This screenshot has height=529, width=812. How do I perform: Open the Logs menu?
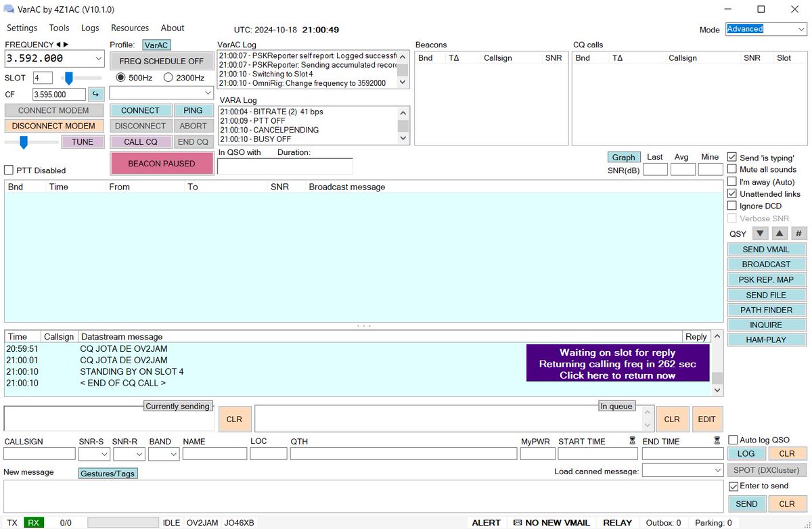pos(90,28)
